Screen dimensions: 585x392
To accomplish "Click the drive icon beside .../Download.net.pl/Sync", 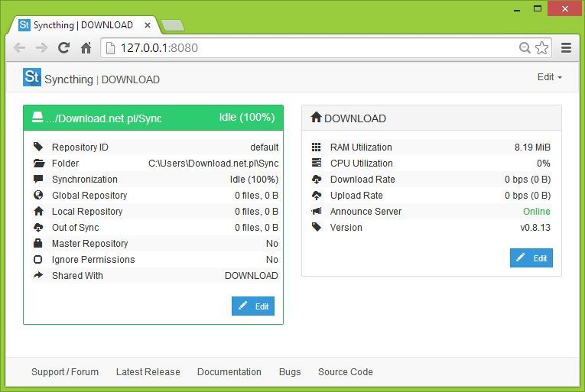I will click(37, 118).
